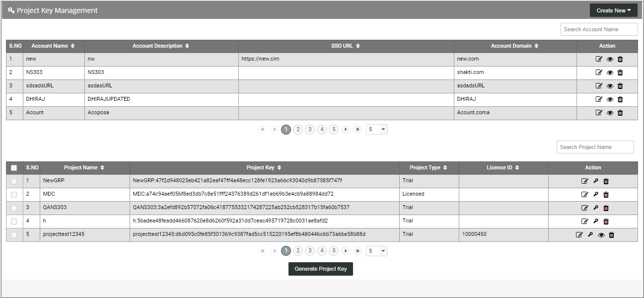Open the Create New dropdown
This screenshot has width=644, height=298.
(613, 10)
